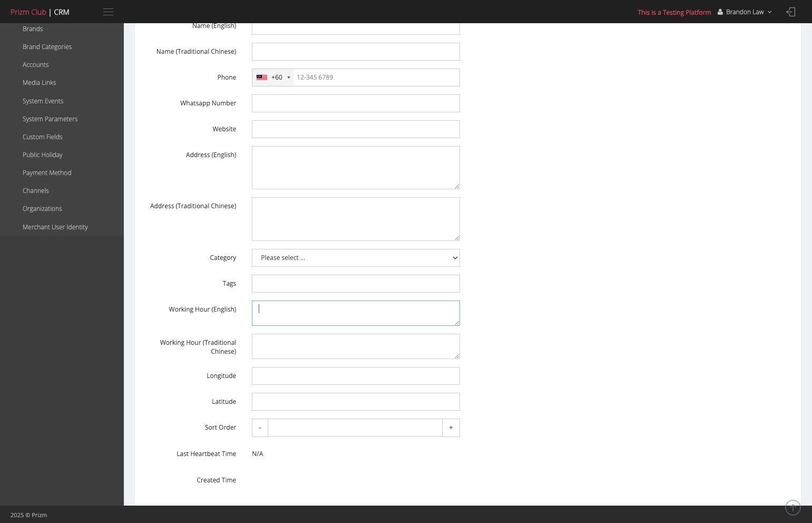Screen dimensions: 812x523
Task: Focus the Name (Traditional Chinese) field
Action: coord(356,52)
